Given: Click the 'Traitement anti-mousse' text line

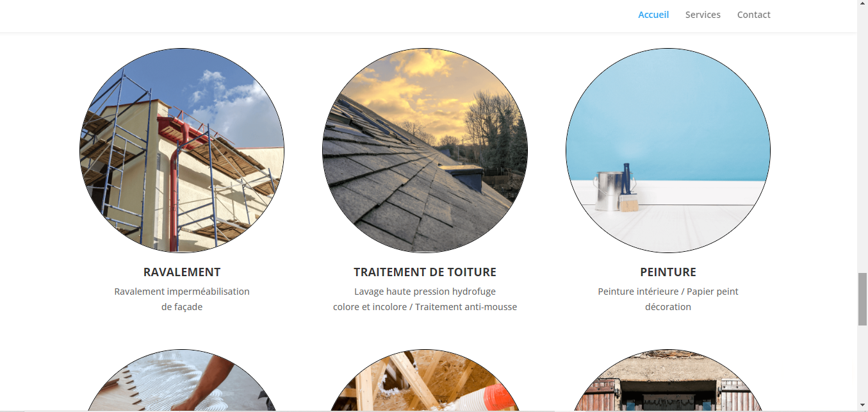Looking at the screenshot, I should click(466, 307).
